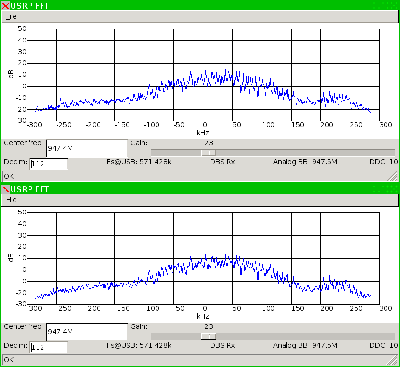Click the resize grip of the lower window
The image size is (400, 367).
point(393,359)
